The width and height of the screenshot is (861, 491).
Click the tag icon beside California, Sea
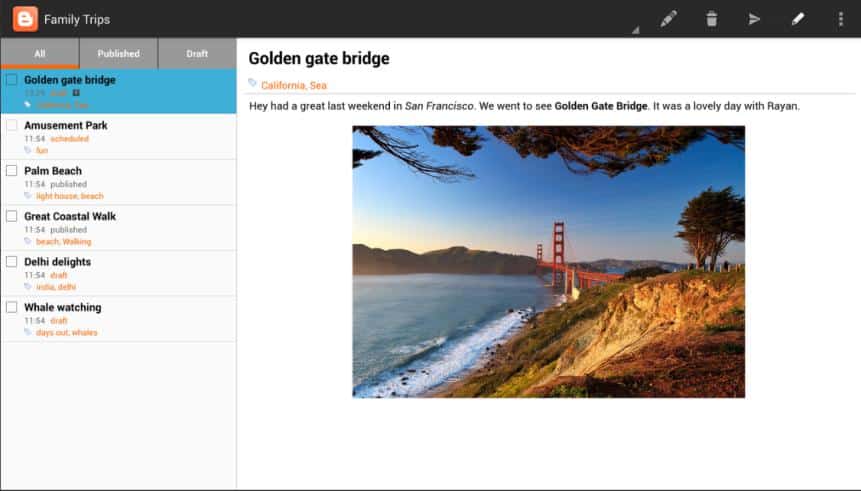253,84
